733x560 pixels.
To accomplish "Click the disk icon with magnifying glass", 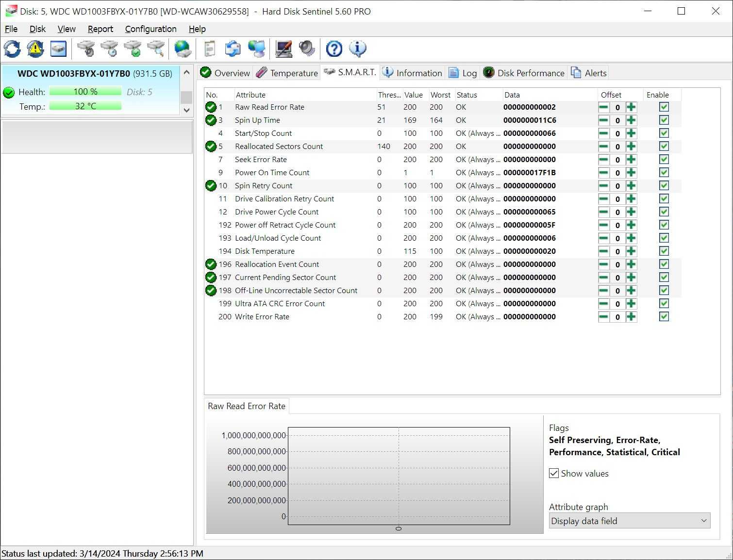I will [156, 49].
